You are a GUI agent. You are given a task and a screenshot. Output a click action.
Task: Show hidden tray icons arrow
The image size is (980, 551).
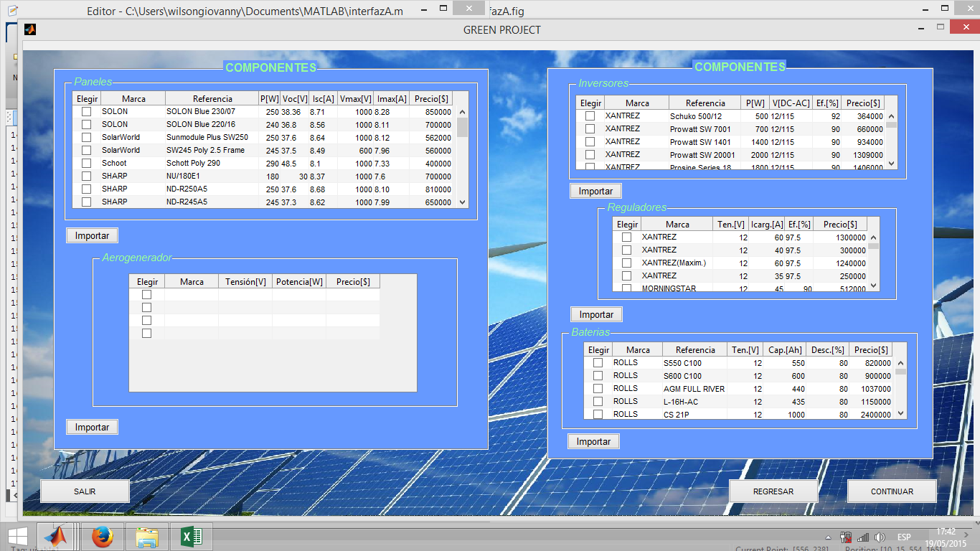click(829, 537)
